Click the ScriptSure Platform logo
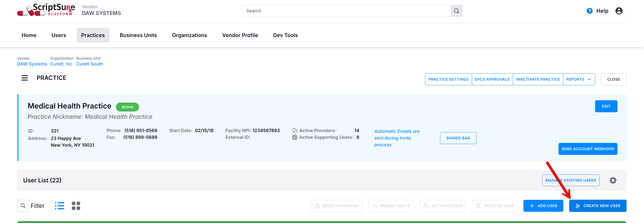644x223 pixels. point(46,10)
